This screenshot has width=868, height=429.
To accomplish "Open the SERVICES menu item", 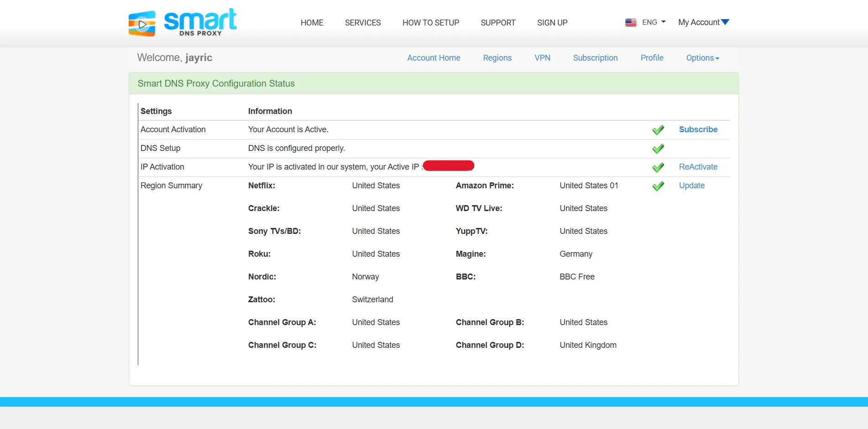I will [x=363, y=22].
